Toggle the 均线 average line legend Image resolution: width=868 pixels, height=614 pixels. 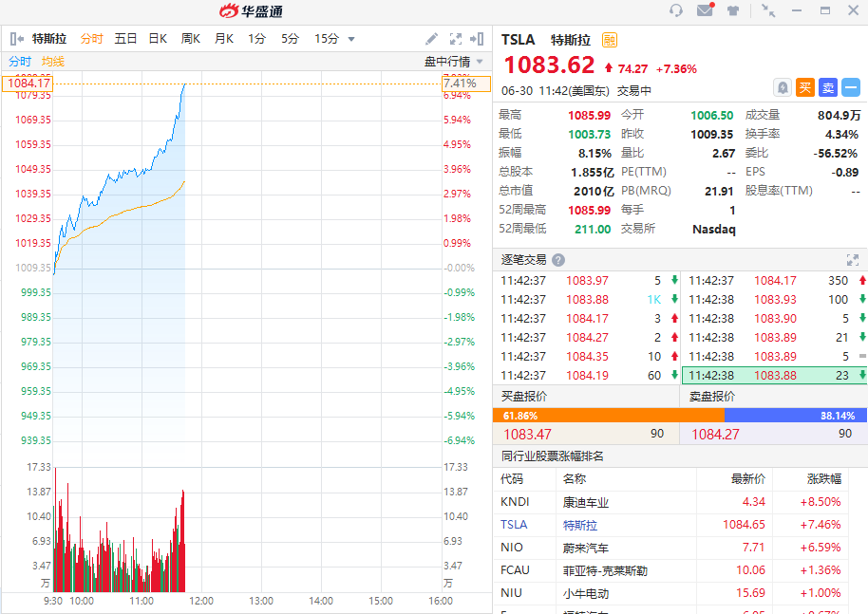coord(53,62)
